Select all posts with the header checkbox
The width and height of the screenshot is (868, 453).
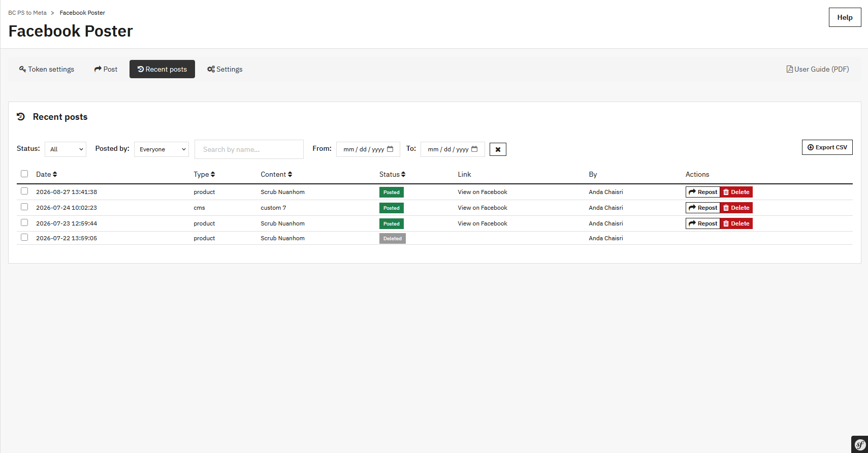point(24,174)
